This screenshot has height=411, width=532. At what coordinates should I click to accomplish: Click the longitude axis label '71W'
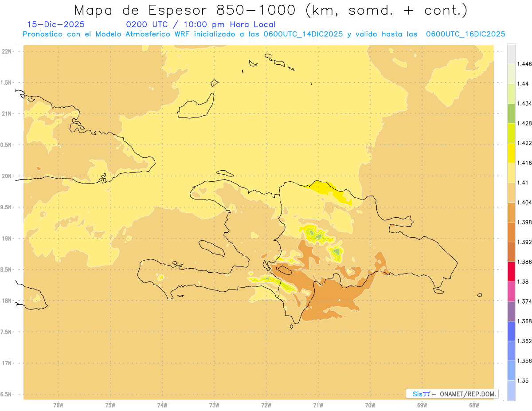point(318,404)
